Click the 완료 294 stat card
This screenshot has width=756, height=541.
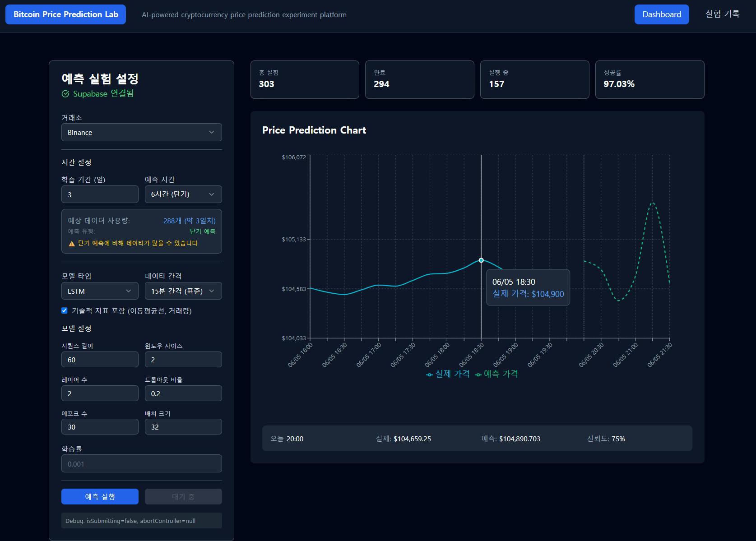click(x=420, y=79)
